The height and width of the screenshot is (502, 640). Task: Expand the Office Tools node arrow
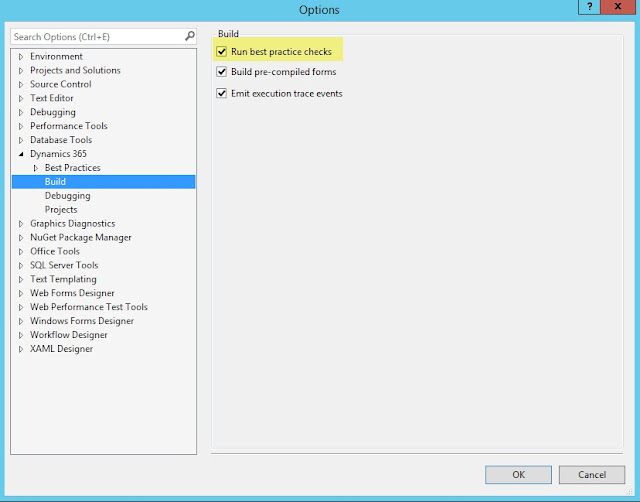click(x=21, y=251)
